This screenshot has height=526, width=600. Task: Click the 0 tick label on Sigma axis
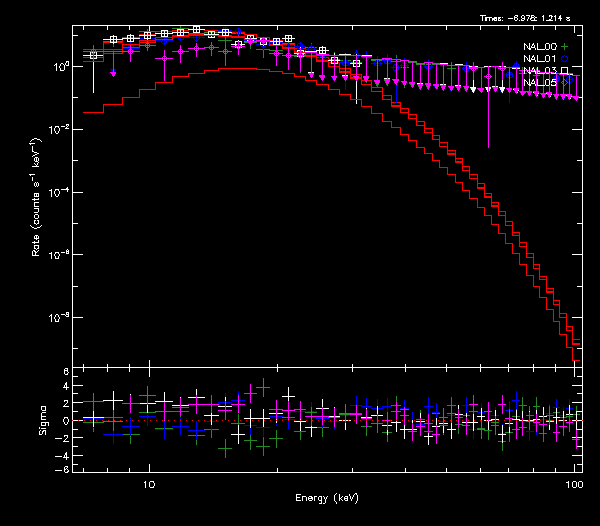[x=65, y=421]
